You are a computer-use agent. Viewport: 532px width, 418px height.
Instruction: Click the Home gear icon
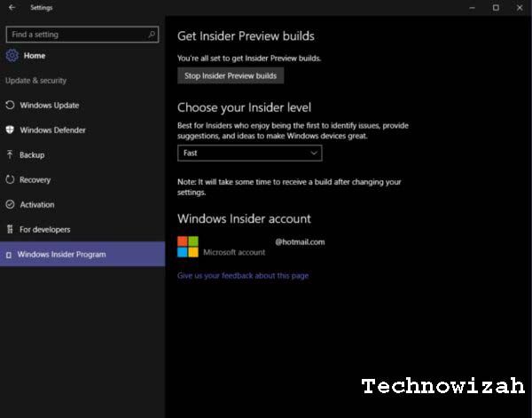[x=12, y=55]
